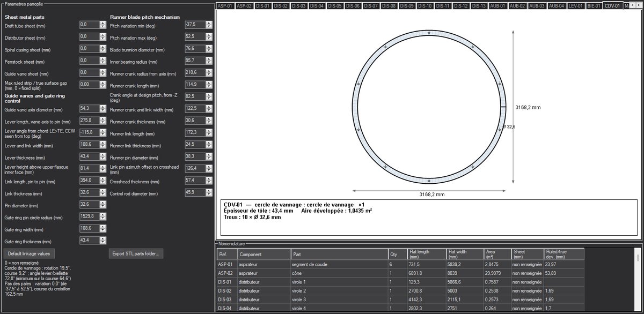Open the DIS-01 tab
Viewport: 644px width, 314px height.
click(x=263, y=6)
